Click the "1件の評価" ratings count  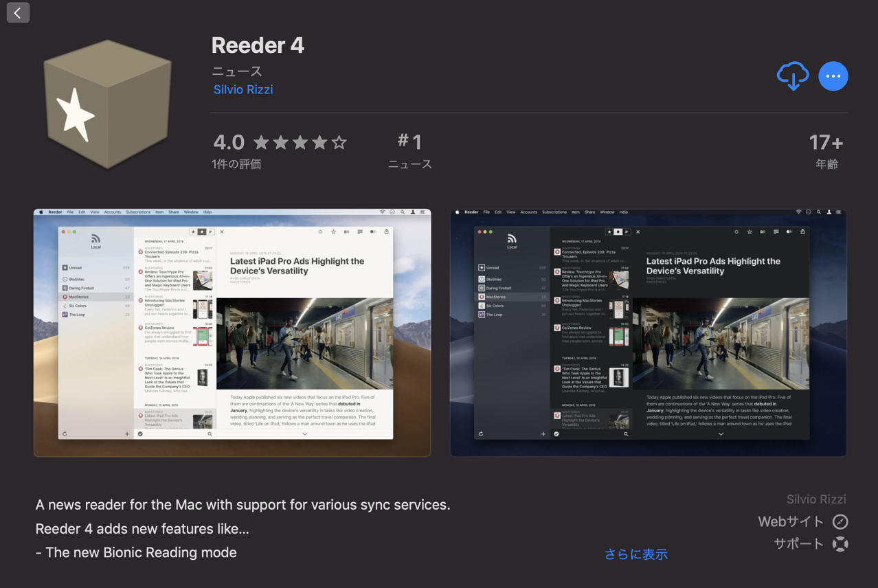pos(236,164)
